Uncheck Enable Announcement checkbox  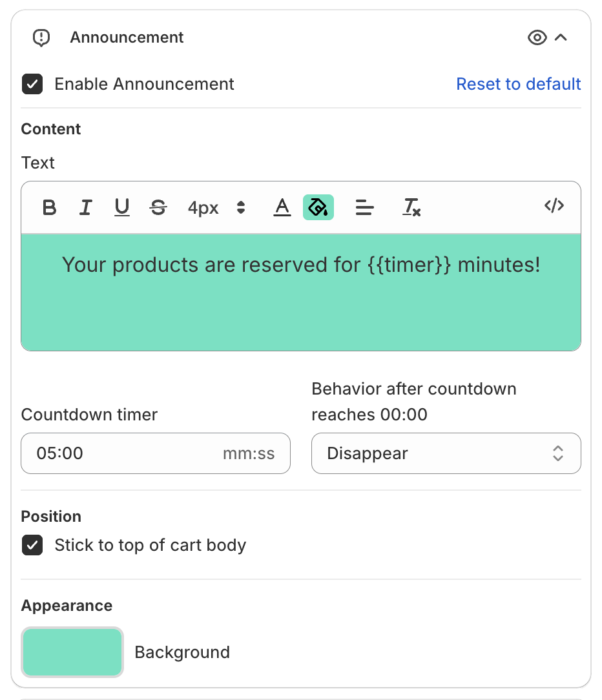point(32,84)
